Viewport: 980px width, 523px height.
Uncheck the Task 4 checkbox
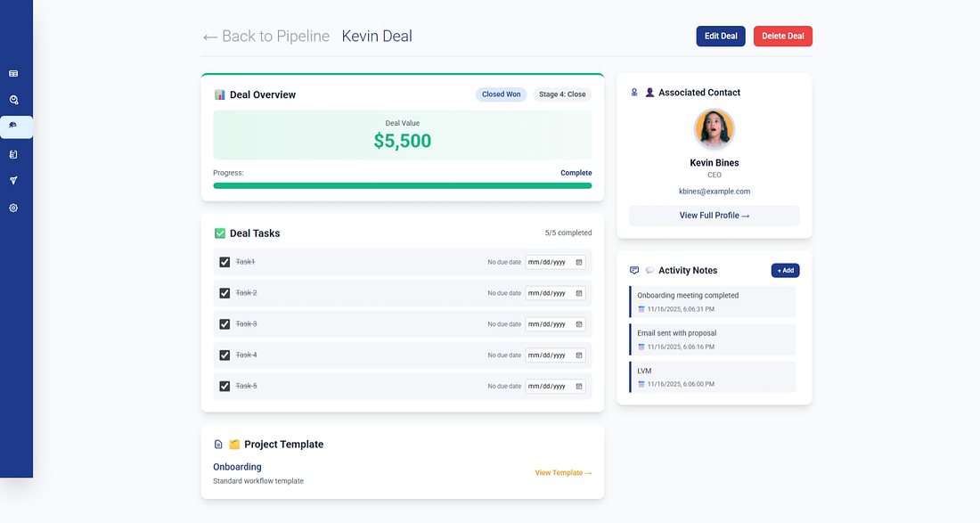225,355
